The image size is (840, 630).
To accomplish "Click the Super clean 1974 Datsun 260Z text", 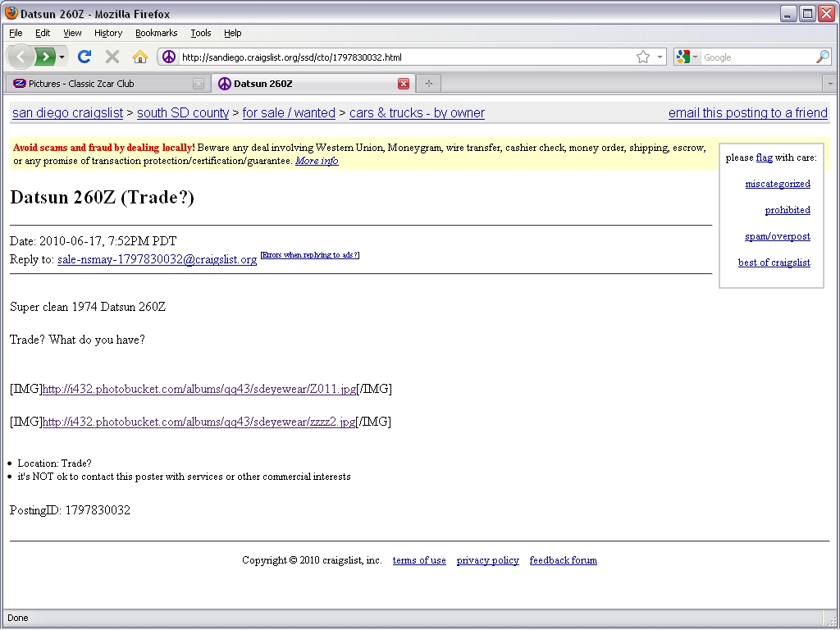I will point(88,307).
